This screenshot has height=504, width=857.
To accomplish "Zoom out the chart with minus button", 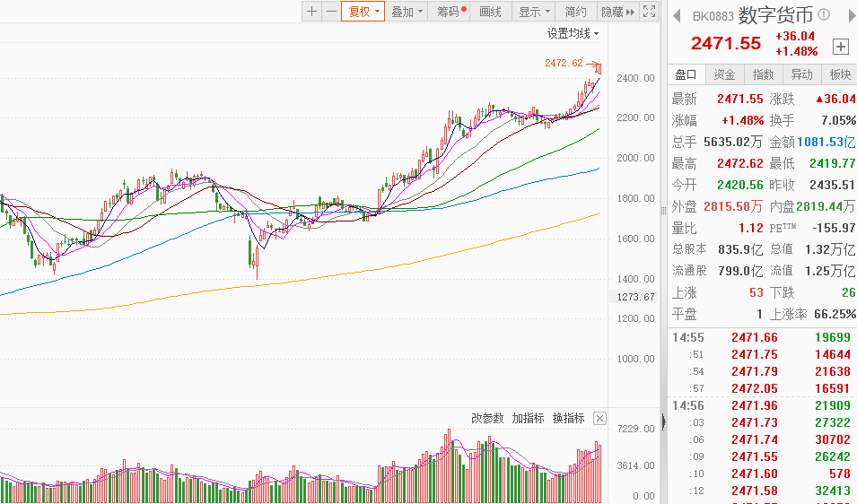I will (x=331, y=12).
